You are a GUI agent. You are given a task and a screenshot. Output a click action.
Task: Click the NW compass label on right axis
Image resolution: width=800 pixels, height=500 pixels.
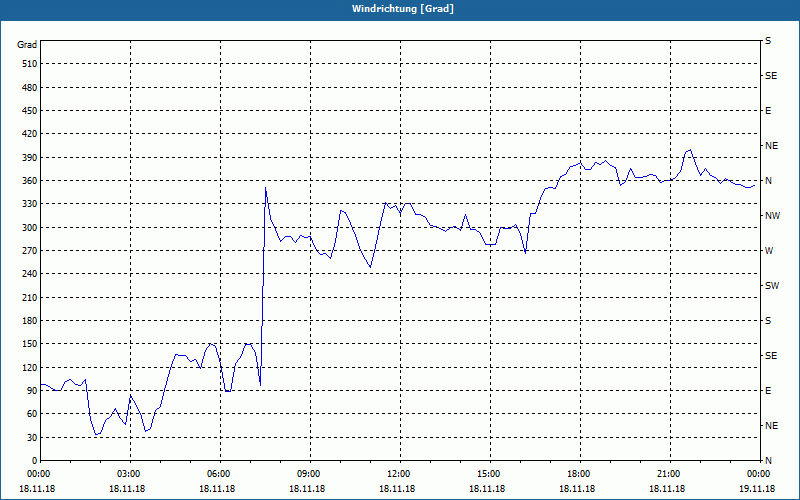(772, 216)
